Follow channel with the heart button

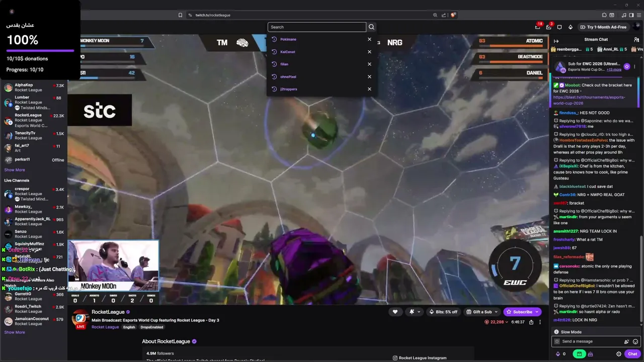pyautogui.click(x=395, y=312)
